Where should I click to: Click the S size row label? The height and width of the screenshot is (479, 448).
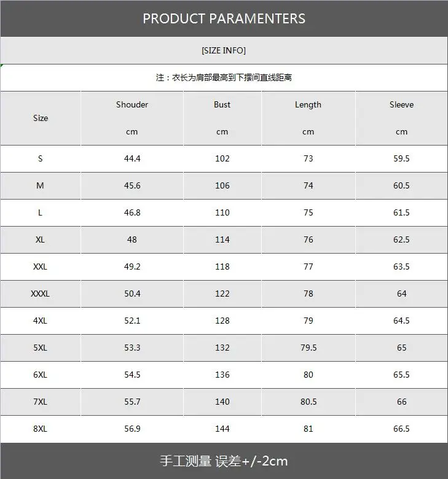coord(41,158)
